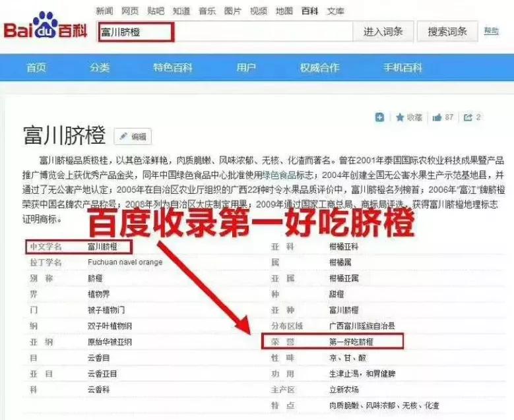This screenshot has width=514, height=420.
Task: Click the 分布区域 label
Action: [287, 326]
